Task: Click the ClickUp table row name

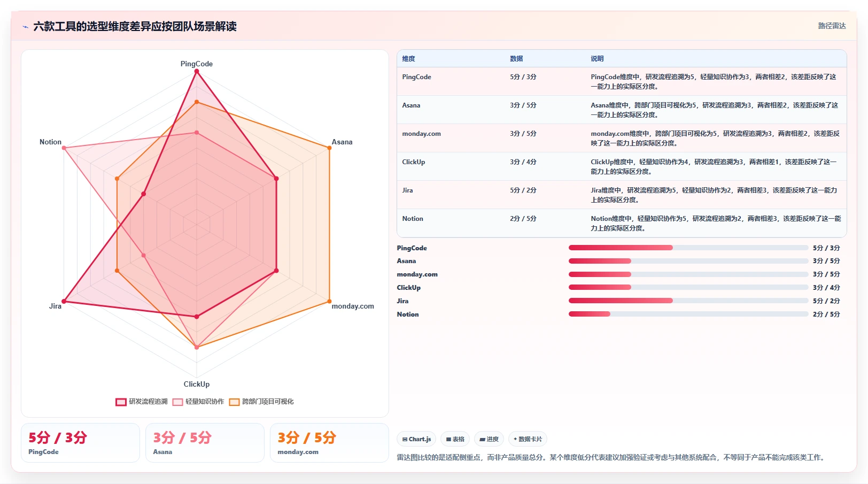Action: tap(413, 162)
